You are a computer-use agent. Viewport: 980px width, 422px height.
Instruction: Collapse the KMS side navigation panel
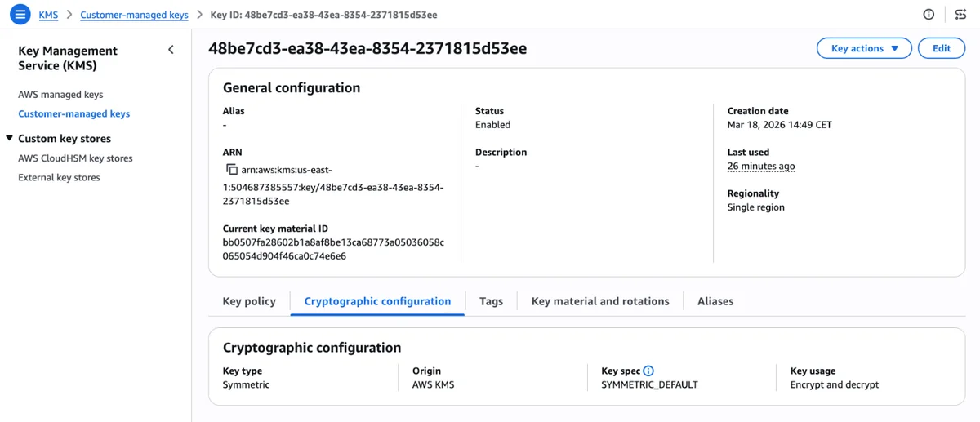click(x=171, y=50)
